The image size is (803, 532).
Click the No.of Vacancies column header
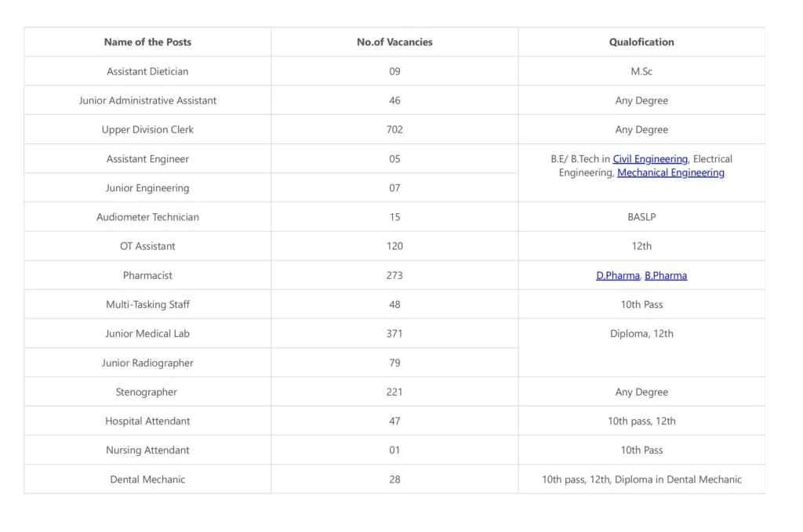[x=394, y=42]
